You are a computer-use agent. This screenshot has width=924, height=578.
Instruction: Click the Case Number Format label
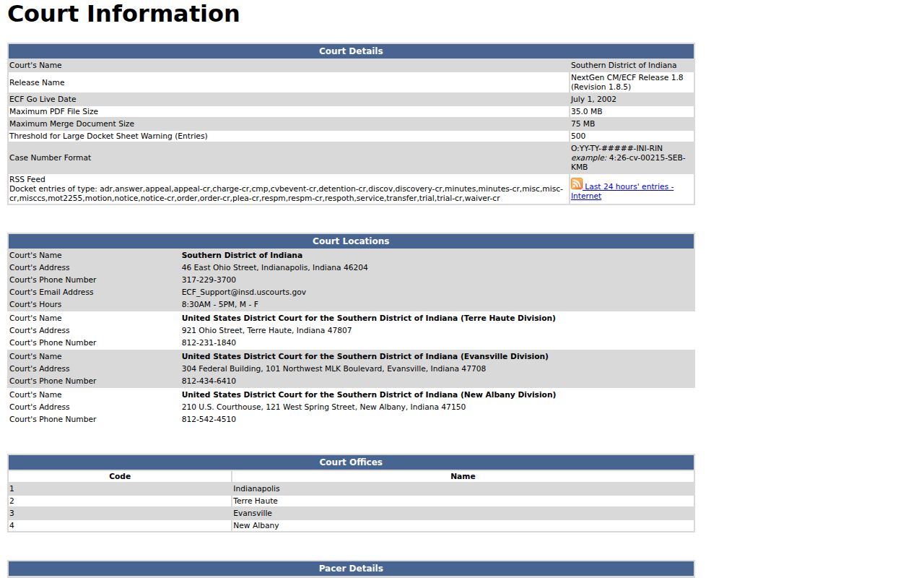(x=50, y=158)
